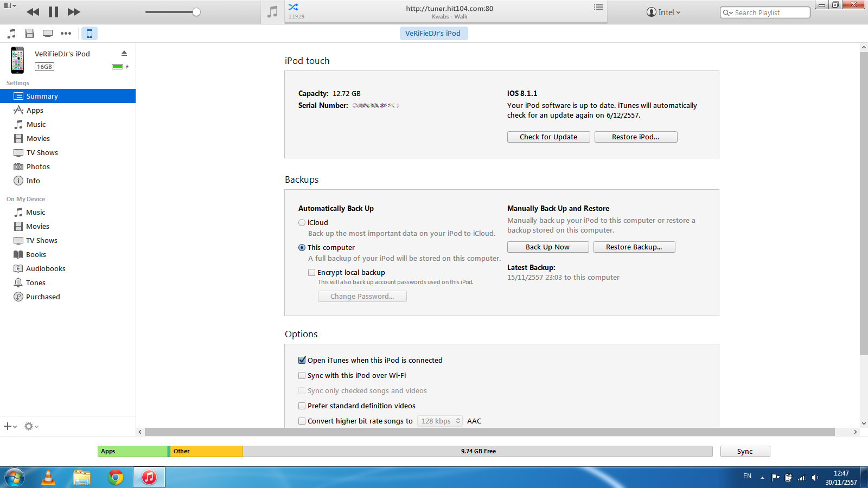
Task: Click Check for Update button
Action: click(x=548, y=137)
